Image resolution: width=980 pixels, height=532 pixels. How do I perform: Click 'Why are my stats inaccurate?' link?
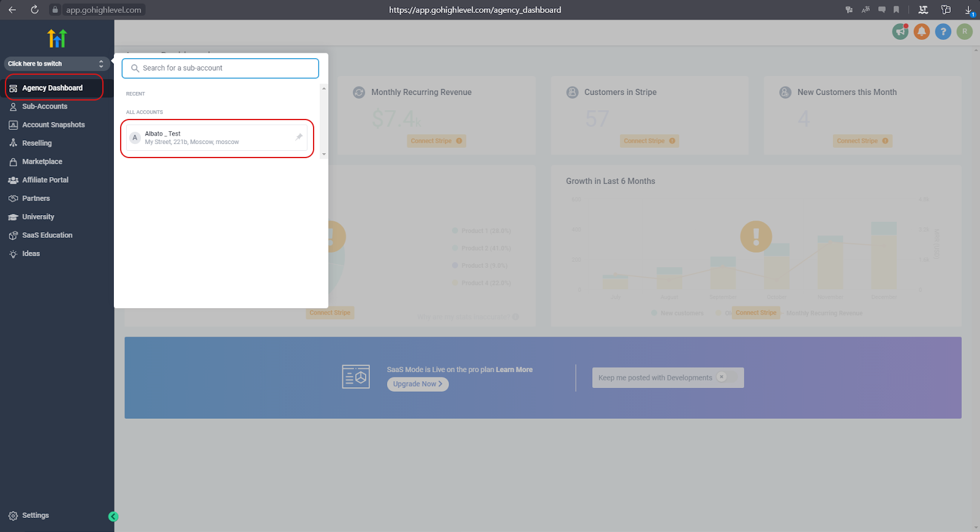click(x=468, y=317)
